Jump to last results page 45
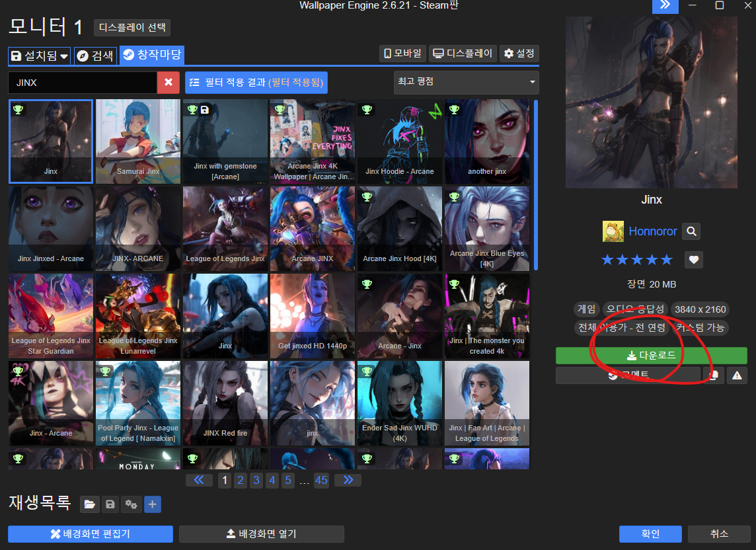This screenshot has width=756, height=550. (321, 480)
